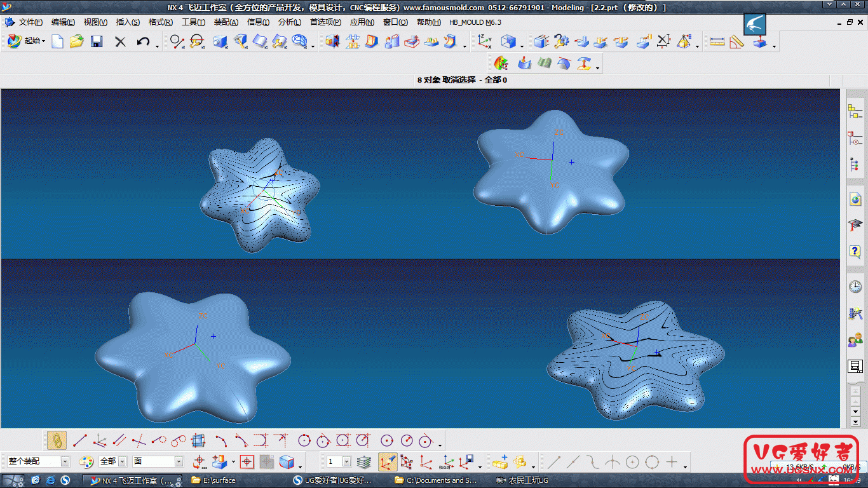This screenshot has width=868, height=488.
Task: Open the Help question mark tab
Action: click(855, 252)
